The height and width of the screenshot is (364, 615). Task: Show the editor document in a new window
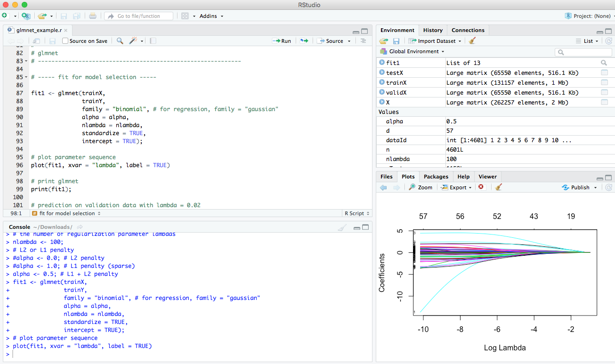tap(36, 41)
